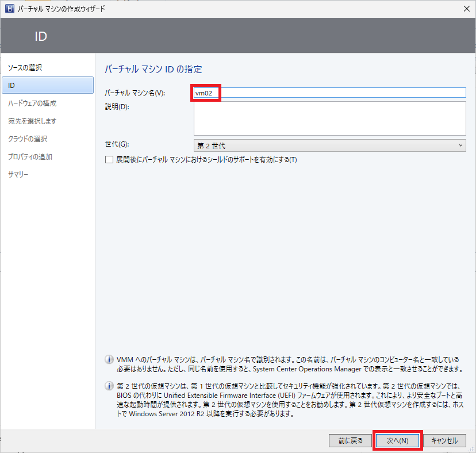The width and height of the screenshot is (476, 453).
Task: Click inside the 説明 description text area
Action: click(329, 118)
